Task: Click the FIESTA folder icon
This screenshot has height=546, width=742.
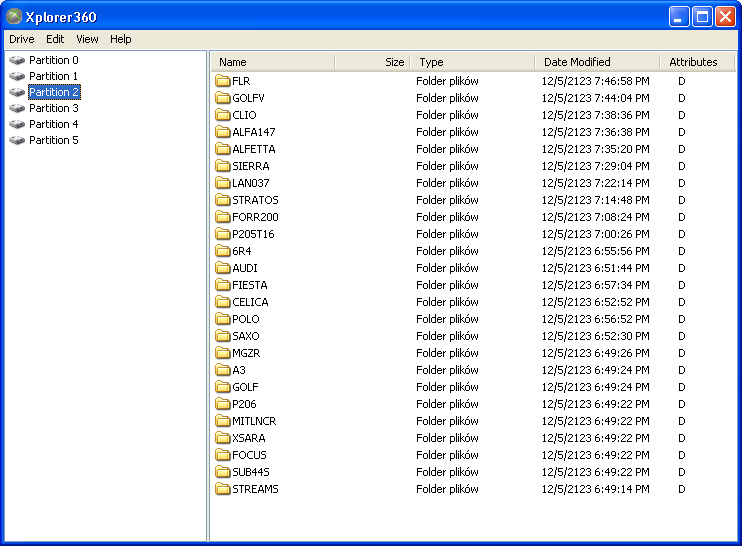Action: (x=222, y=285)
